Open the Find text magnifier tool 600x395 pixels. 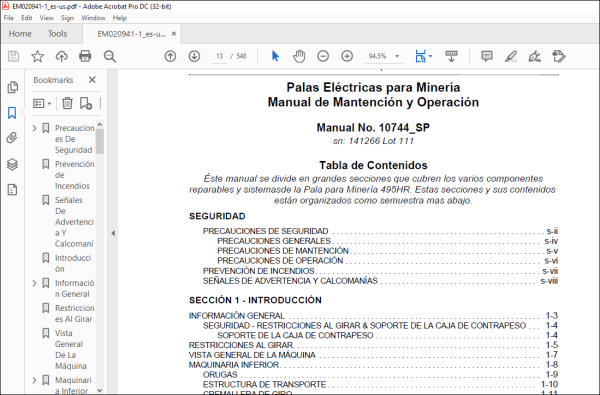[x=110, y=56]
